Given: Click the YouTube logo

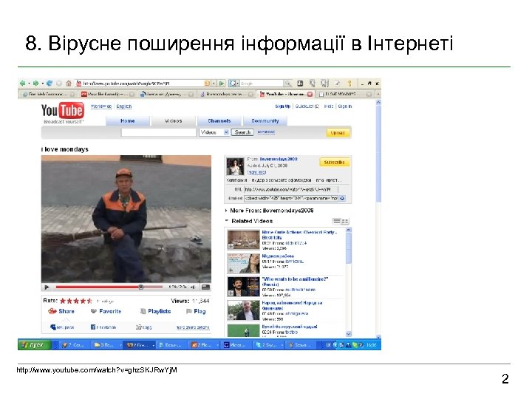Looking at the screenshot, I should [62, 111].
